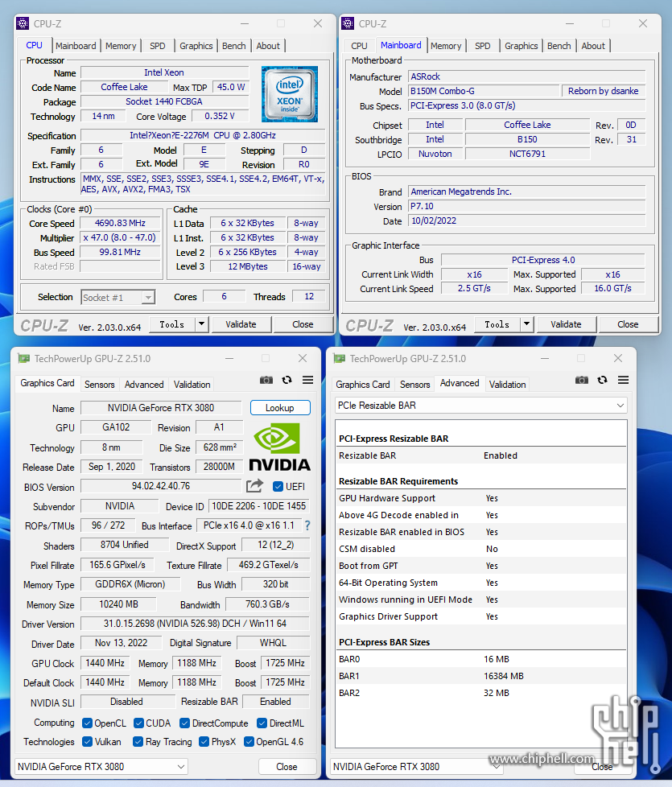Toggle OpenCL checkbox
The height and width of the screenshot is (787, 672).
[x=88, y=723]
